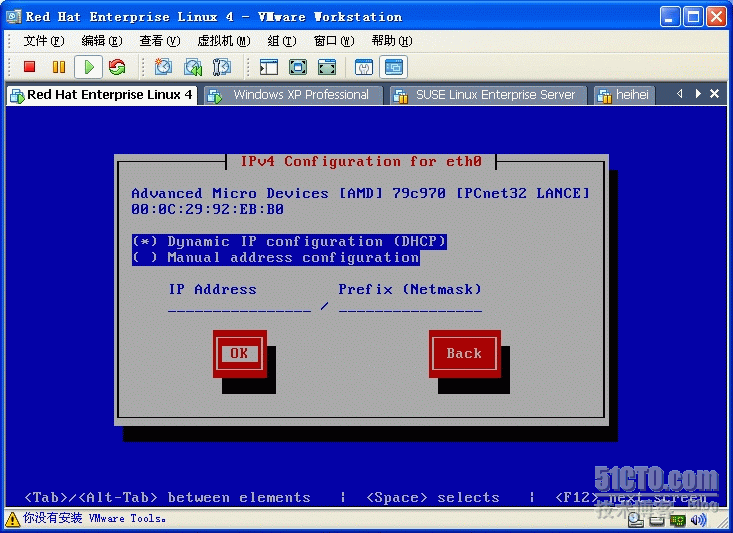Click the green Power On play button
The height and width of the screenshot is (533, 733).
[x=88, y=67]
